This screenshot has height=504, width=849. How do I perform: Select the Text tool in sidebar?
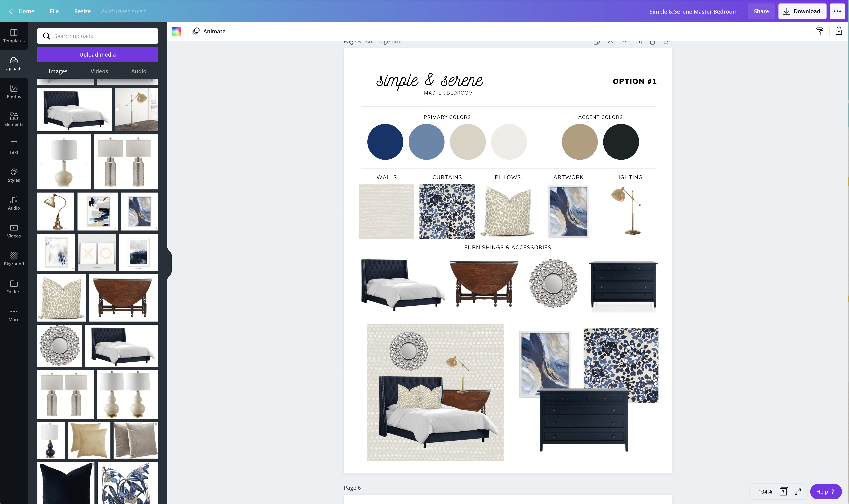click(14, 147)
